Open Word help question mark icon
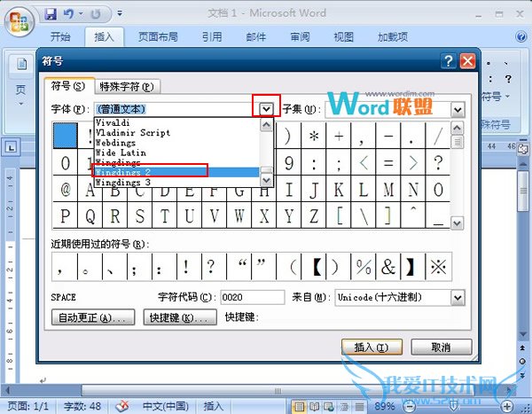Image resolution: width=532 pixels, height=414 pixels. coord(521,36)
